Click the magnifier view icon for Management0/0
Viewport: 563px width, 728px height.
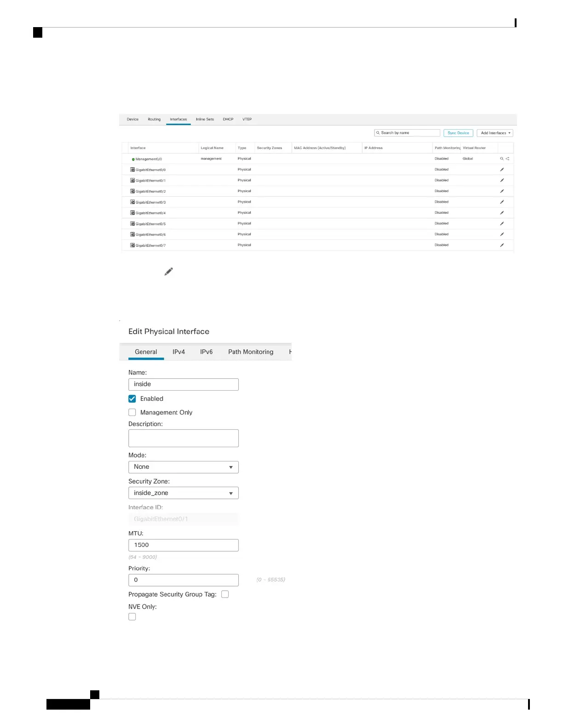pyautogui.click(x=502, y=159)
